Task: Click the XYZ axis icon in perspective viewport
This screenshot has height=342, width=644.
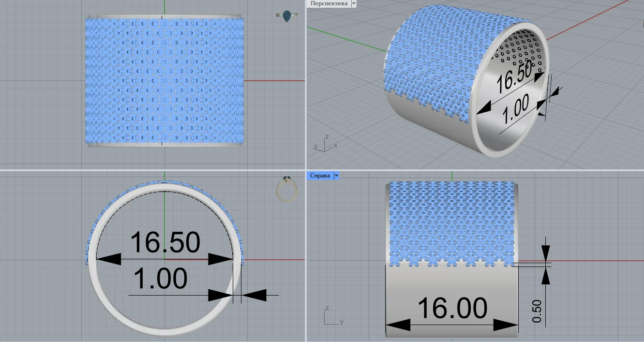Action: pyautogui.click(x=325, y=144)
